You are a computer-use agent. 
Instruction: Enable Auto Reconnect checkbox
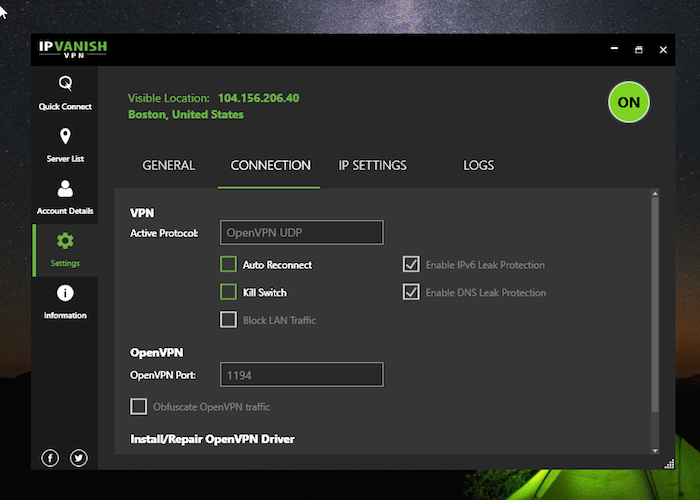(x=228, y=264)
